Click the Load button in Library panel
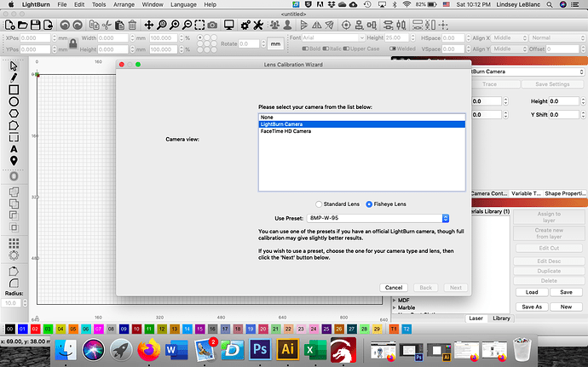 532,292
